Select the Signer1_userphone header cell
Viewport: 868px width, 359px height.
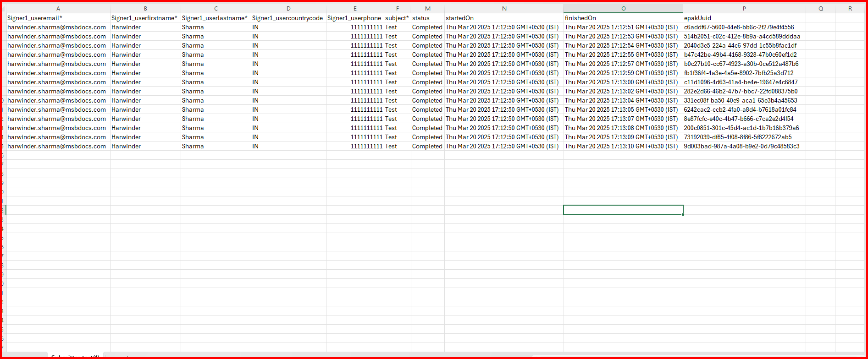point(354,18)
